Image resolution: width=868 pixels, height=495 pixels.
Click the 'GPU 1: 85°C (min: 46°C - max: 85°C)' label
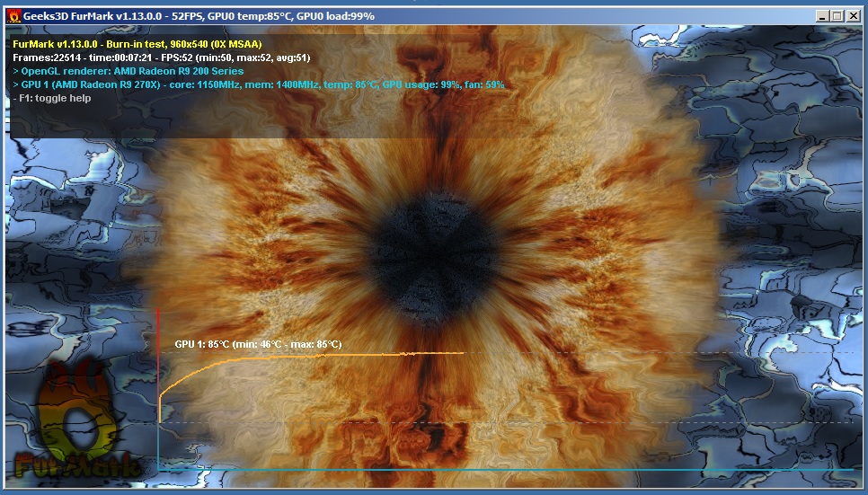(258, 344)
